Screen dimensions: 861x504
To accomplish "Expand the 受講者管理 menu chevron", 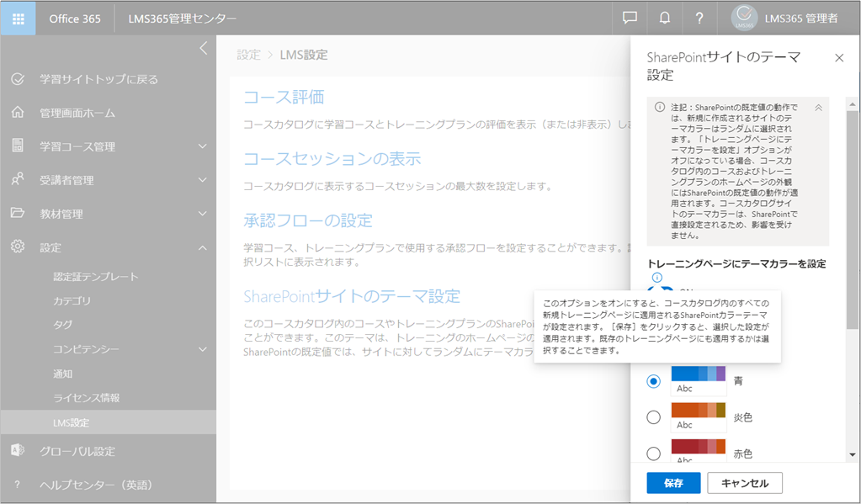I will [x=203, y=179].
